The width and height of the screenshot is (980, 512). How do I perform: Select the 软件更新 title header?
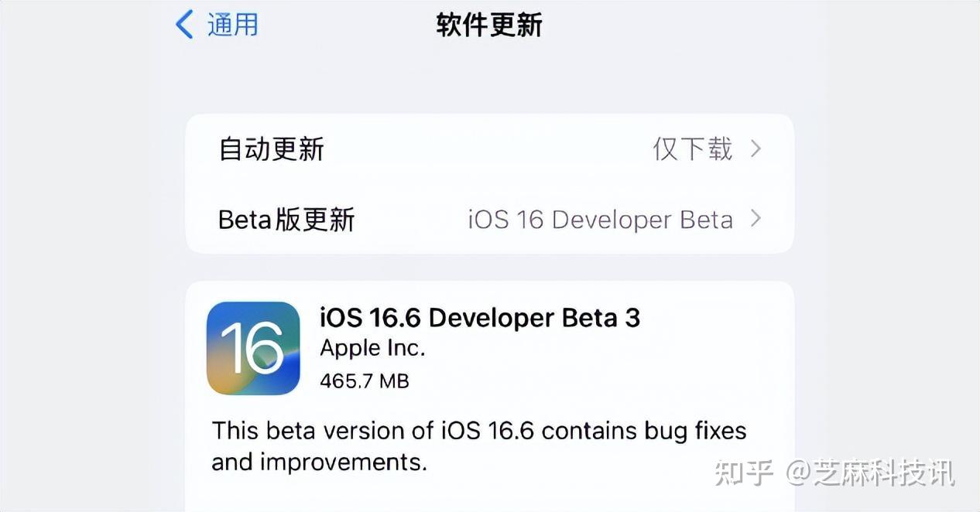488,24
